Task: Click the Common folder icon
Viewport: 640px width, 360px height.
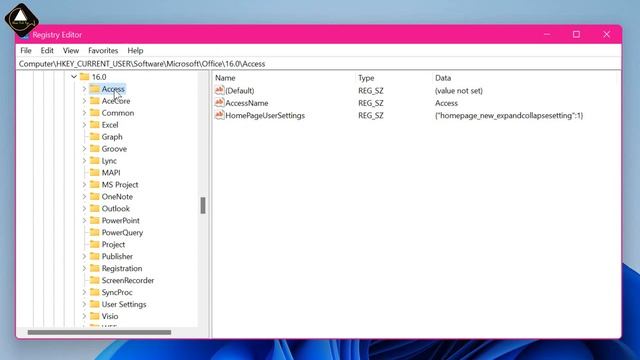Action: coord(95,113)
